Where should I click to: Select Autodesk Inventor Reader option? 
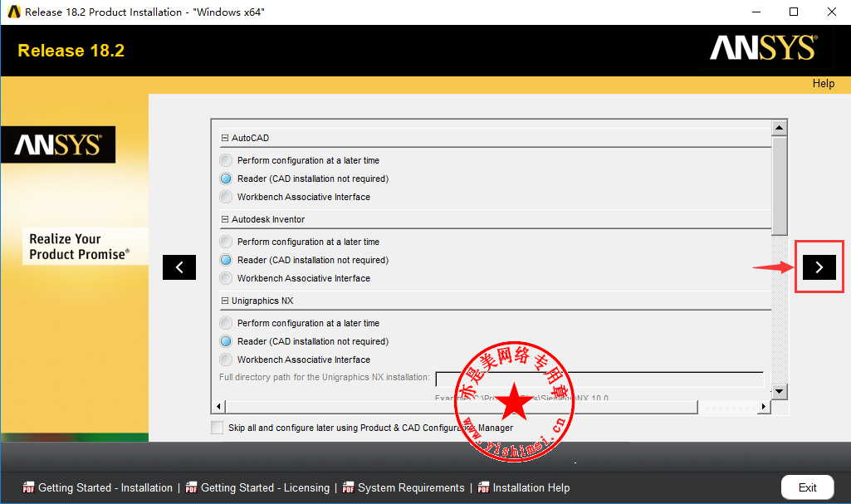226,260
